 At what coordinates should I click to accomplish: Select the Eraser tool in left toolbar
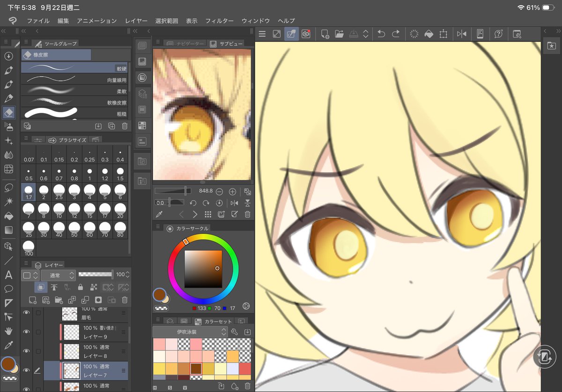8,112
